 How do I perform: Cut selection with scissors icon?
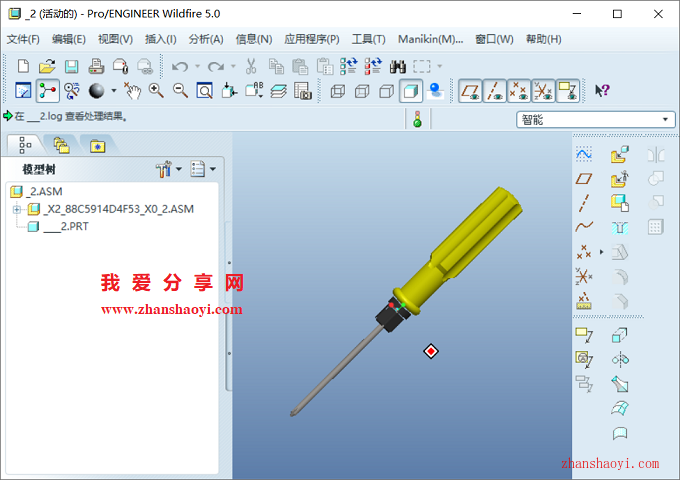251,66
